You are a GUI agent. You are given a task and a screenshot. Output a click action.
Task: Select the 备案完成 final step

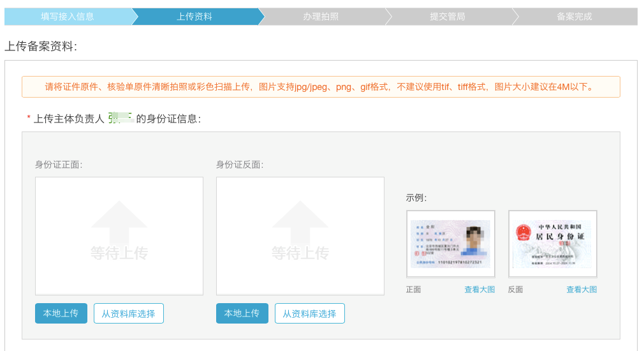tap(574, 17)
